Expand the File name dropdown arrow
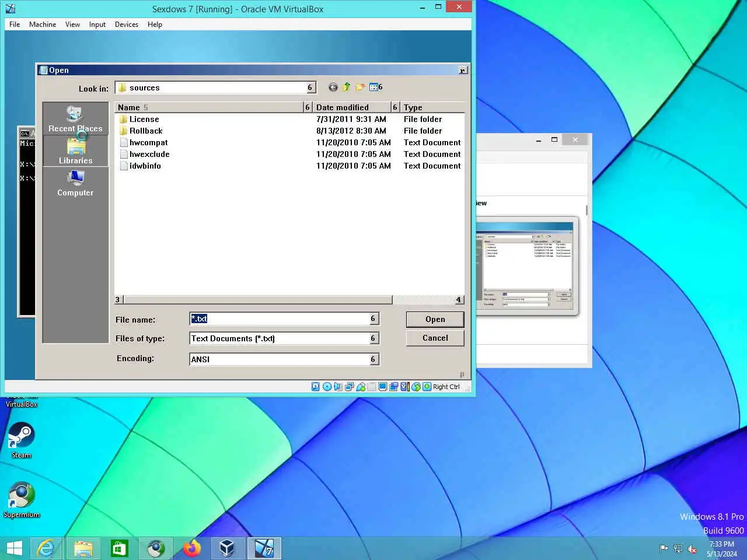 tap(373, 318)
